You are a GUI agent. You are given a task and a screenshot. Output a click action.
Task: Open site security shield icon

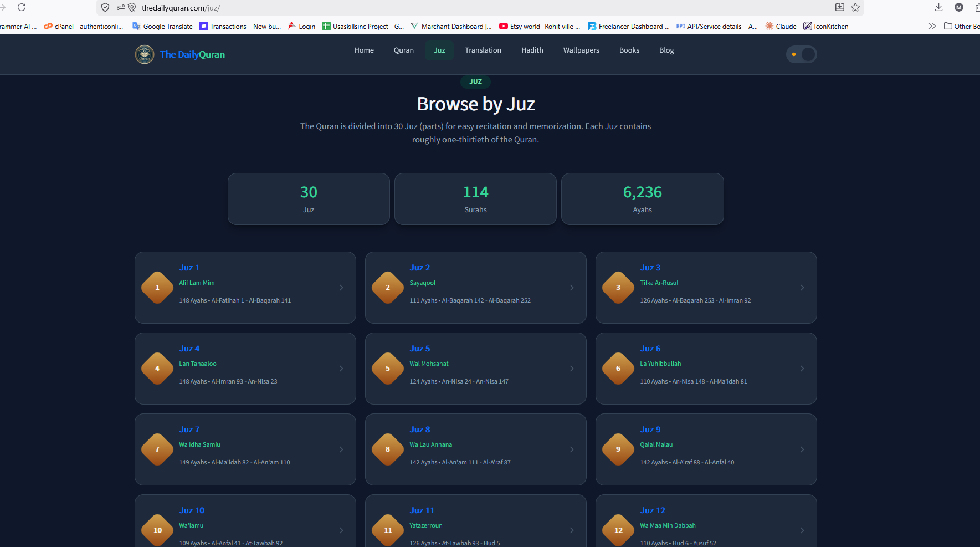(105, 8)
